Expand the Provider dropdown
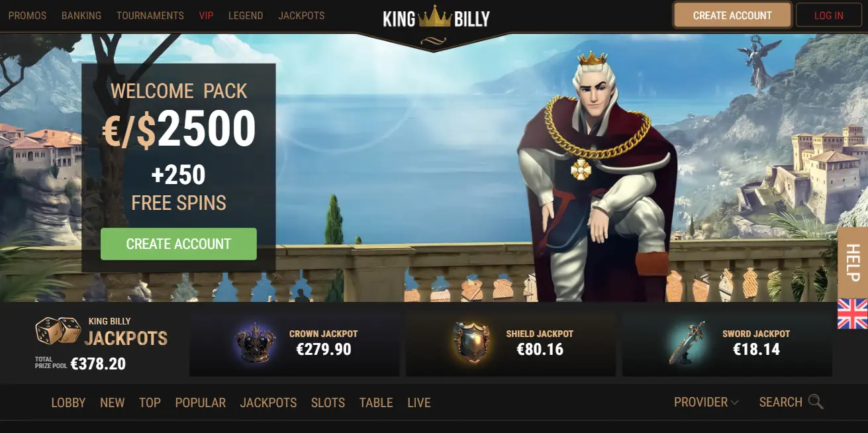The image size is (868, 433). [706, 402]
